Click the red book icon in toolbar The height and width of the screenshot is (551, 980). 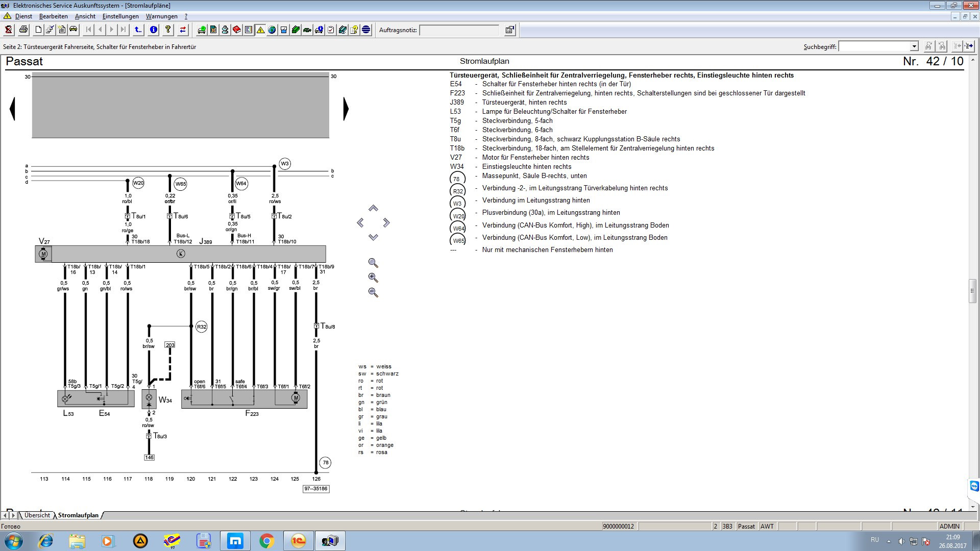237,30
